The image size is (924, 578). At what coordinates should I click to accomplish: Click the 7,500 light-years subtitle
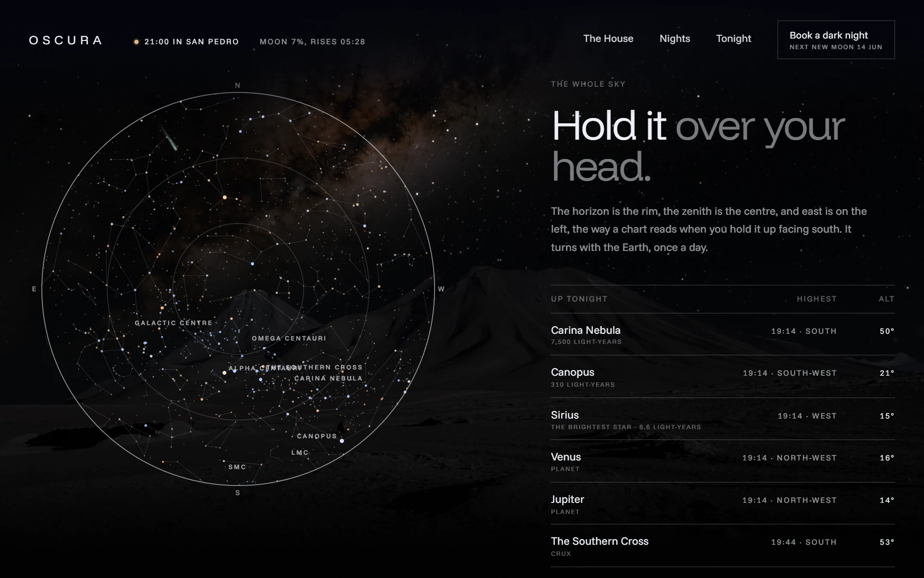[x=586, y=342]
